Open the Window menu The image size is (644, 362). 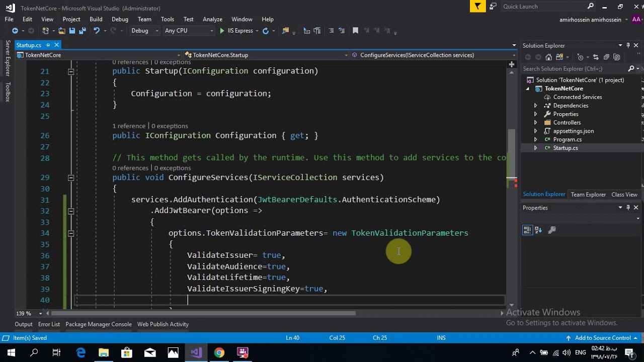[242, 19]
